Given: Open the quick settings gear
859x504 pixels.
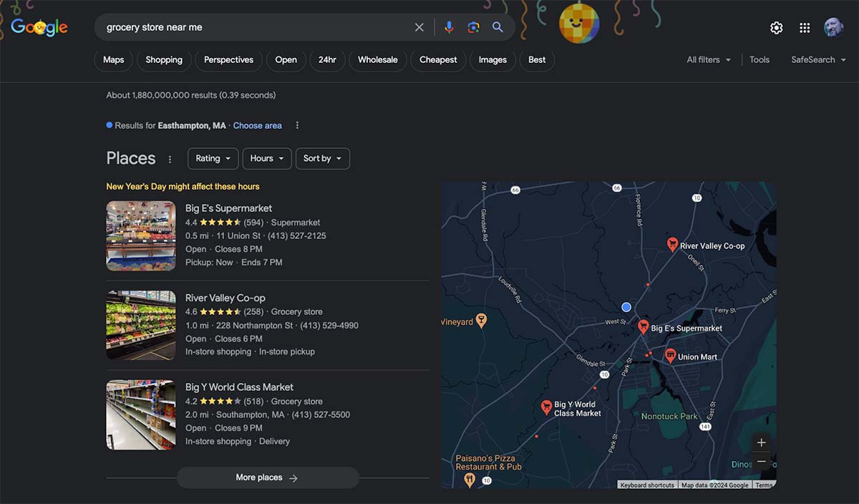Looking at the screenshot, I should click(x=776, y=27).
